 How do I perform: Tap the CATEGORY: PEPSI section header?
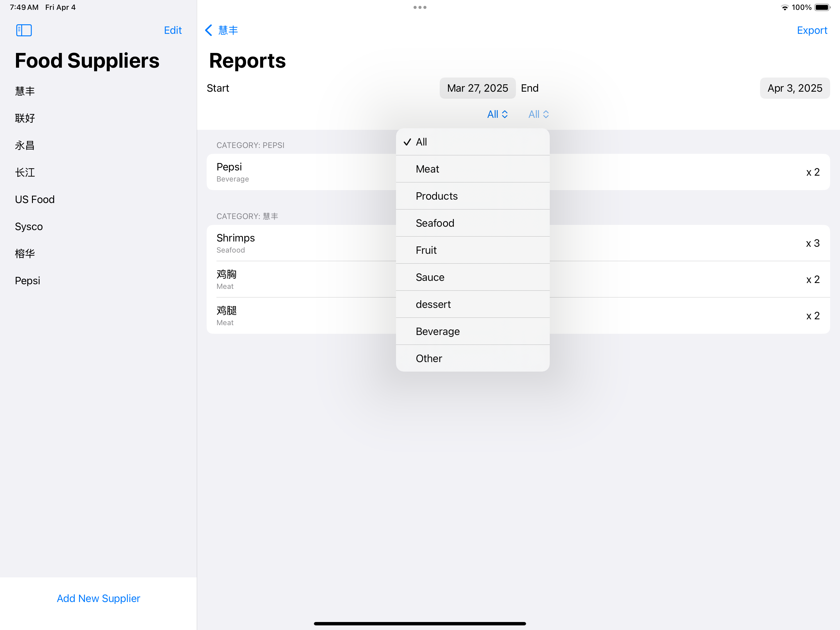point(250,145)
